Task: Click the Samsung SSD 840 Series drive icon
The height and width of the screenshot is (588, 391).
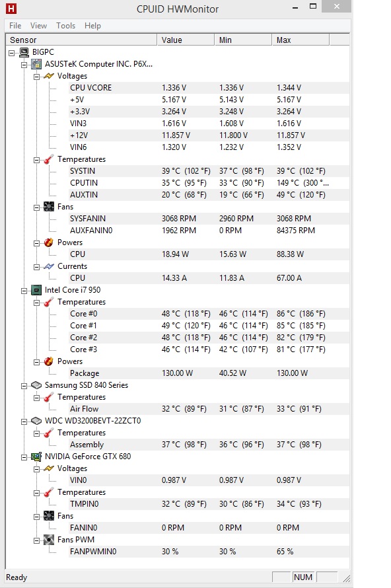Action: (x=36, y=385)
